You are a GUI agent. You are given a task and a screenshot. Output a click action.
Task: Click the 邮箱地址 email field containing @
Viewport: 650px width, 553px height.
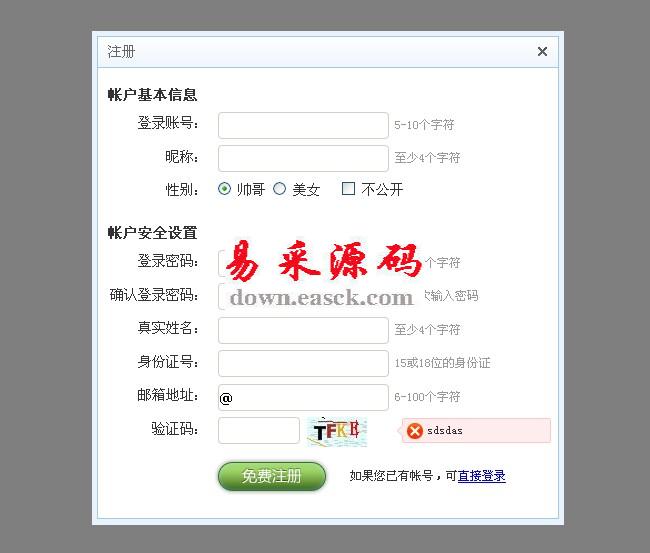point(303,398)
